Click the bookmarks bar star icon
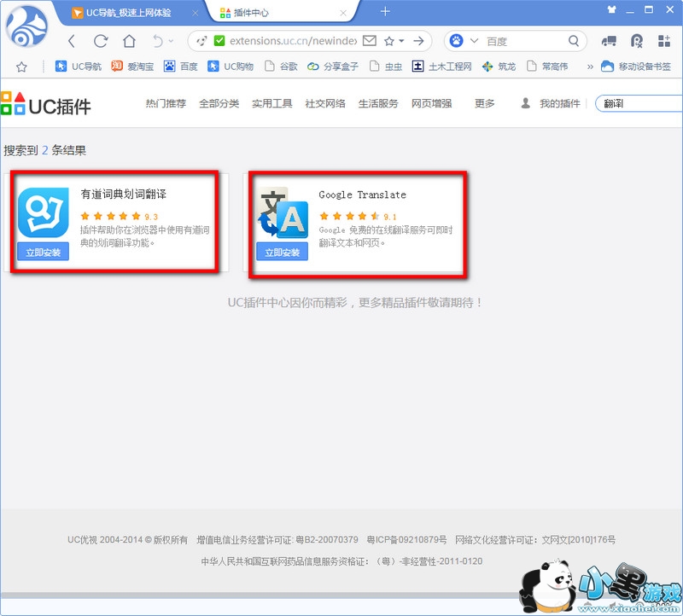 coord(21,67)
